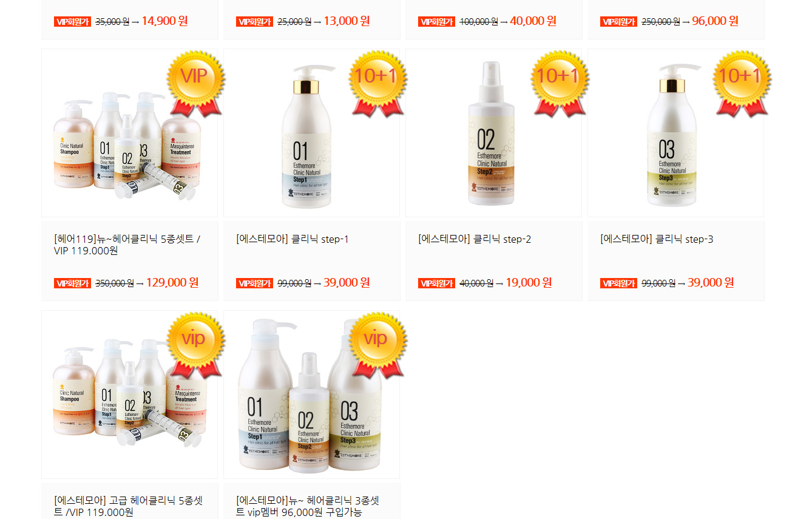812x519 pixels.
Task: Select the step-2 spray bottle image
Action: [x=493, y=133]
